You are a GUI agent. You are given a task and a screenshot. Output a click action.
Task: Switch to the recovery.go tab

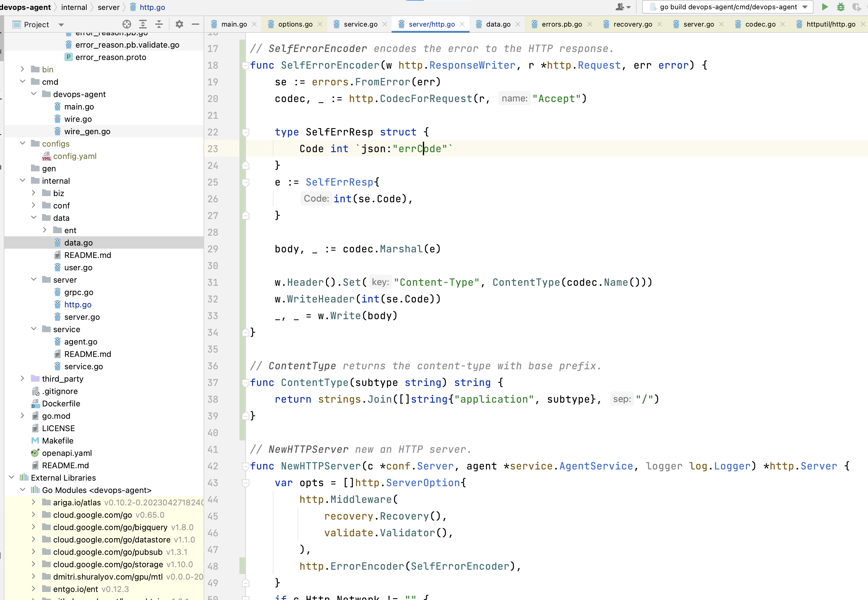pyautogui.click(x=632, y=24)
